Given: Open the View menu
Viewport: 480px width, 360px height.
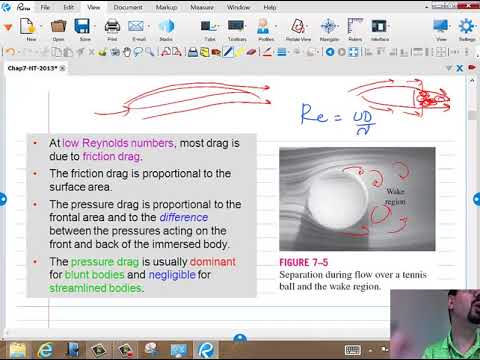Looking at the screenshot, I should click(x=94, y=7).
